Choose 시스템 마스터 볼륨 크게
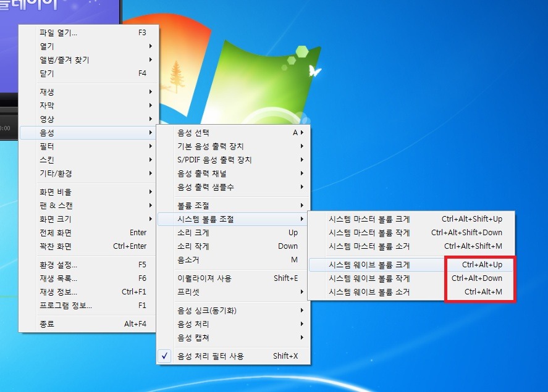This screenshot has height=392, width=548. tap(411, 219)
